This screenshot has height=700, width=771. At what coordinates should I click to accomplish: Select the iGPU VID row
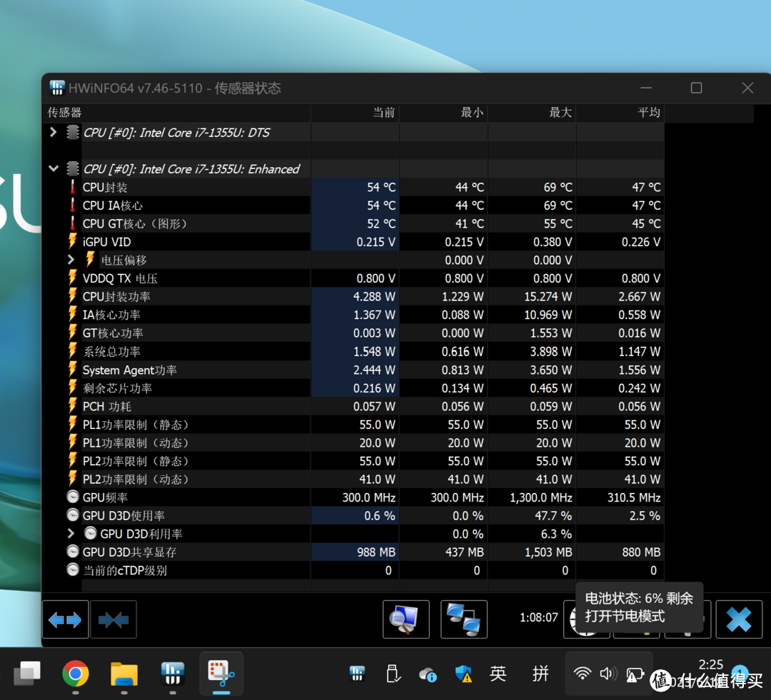[353, 242]
